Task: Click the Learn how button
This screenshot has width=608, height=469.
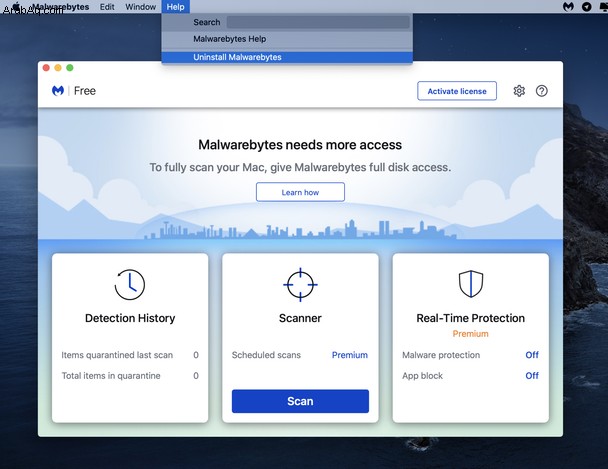Action: 300,192
